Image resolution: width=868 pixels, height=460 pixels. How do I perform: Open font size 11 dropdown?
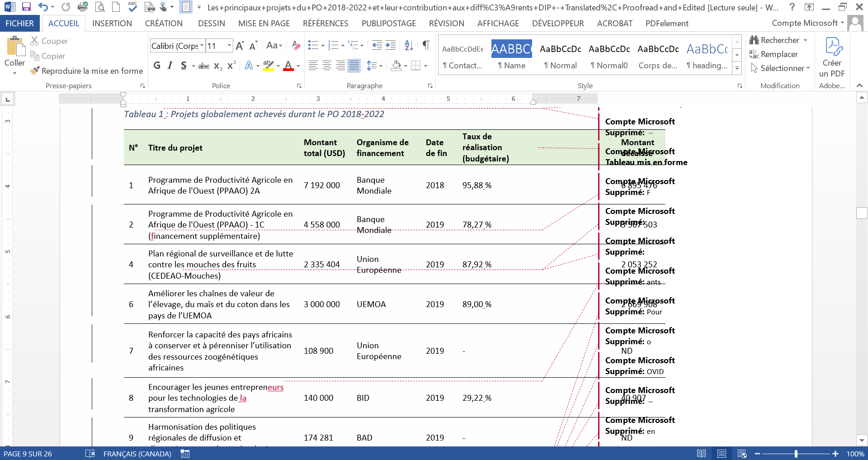[x=229, y=46]
